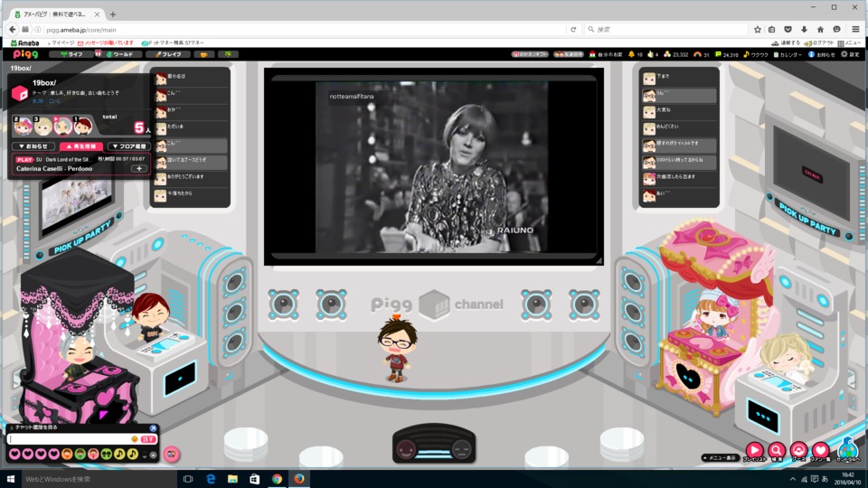Click the yellow music note action icon
This screenshot has width=868, height=488.
click(119, 455)
